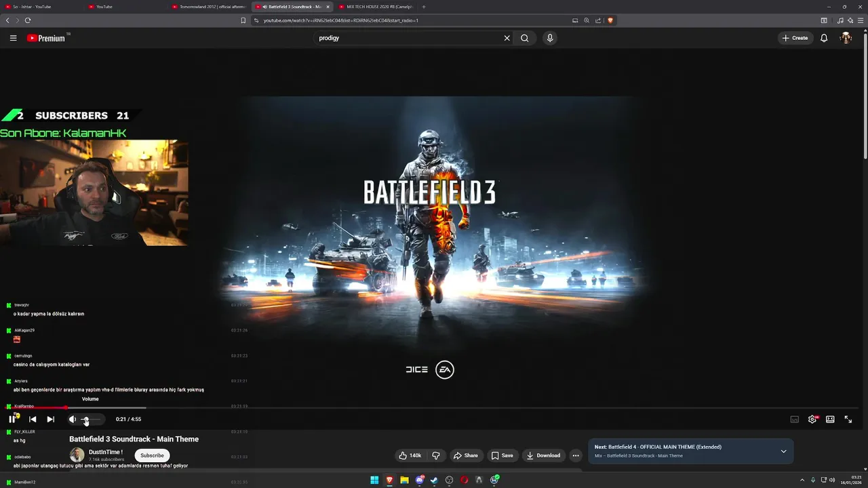Reload the current page

click(28, 20)
